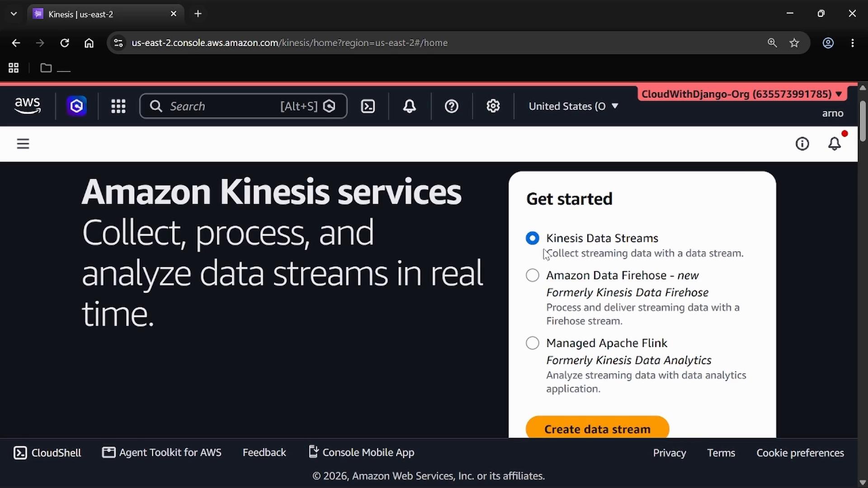Open the browser three-dot menu
868x488 pixels.
tap(853, 43)
